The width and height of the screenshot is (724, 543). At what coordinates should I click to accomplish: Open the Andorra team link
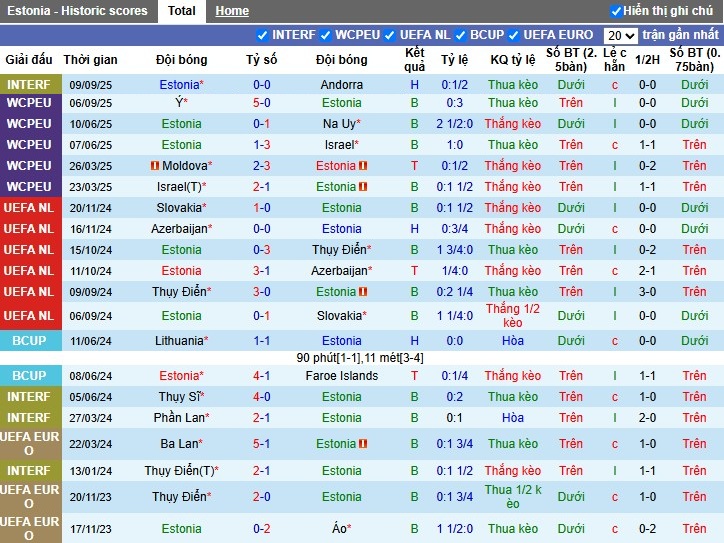342,85
